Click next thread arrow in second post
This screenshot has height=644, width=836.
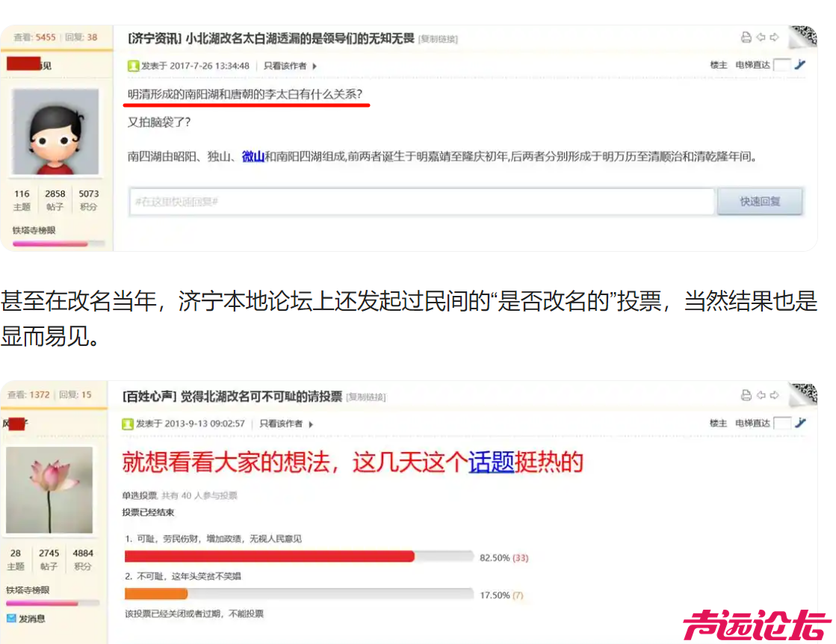tap(775, 395)
